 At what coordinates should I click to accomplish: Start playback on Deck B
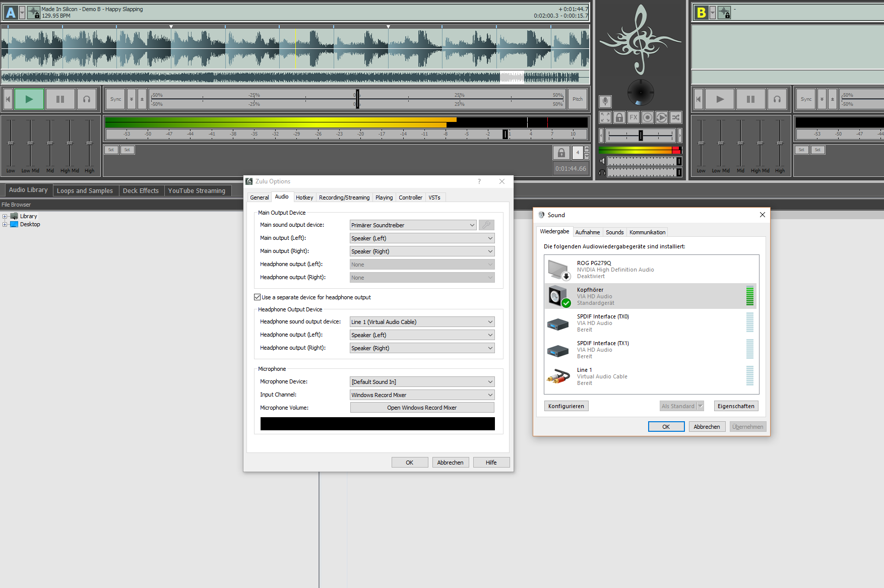click(x=720, y=99)
